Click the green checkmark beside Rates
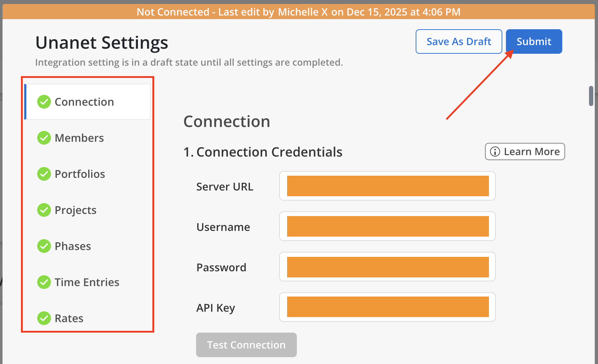The height and width of the screenshot is (364, 598). (x=44, y=318)
